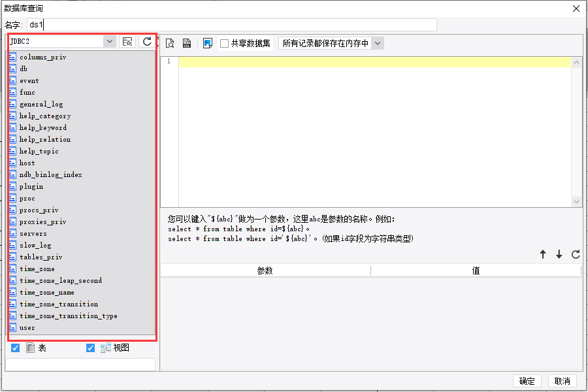Click the blue save icon in the SQL toolbar
588x392 pixels.
click(x=207, y=43)
